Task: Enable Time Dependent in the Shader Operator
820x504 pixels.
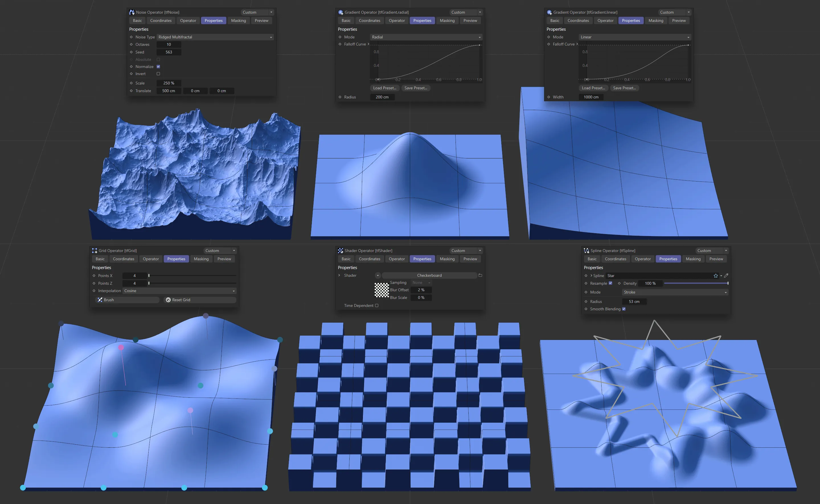Action: (377, 305)
